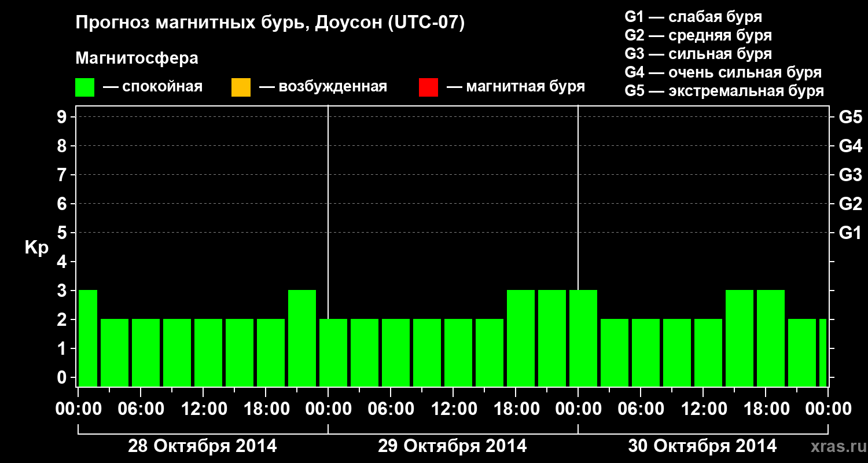Click the 'G4' label on right axis
Screen dimensions: 868x463
pyautogui.click(x=850, y=146)
